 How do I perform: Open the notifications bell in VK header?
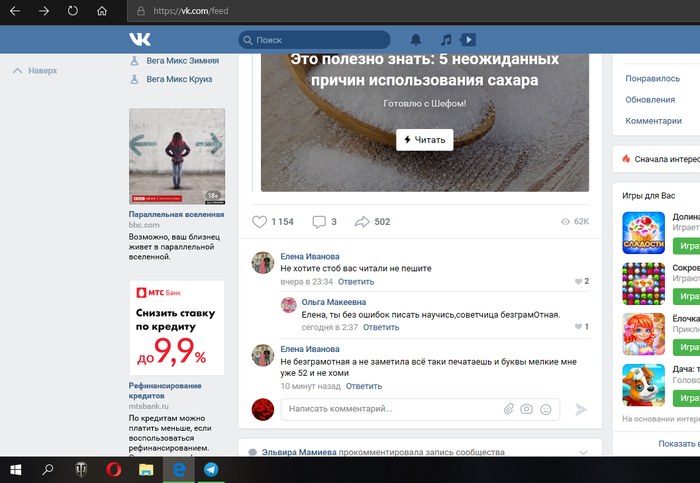[416, 40]
